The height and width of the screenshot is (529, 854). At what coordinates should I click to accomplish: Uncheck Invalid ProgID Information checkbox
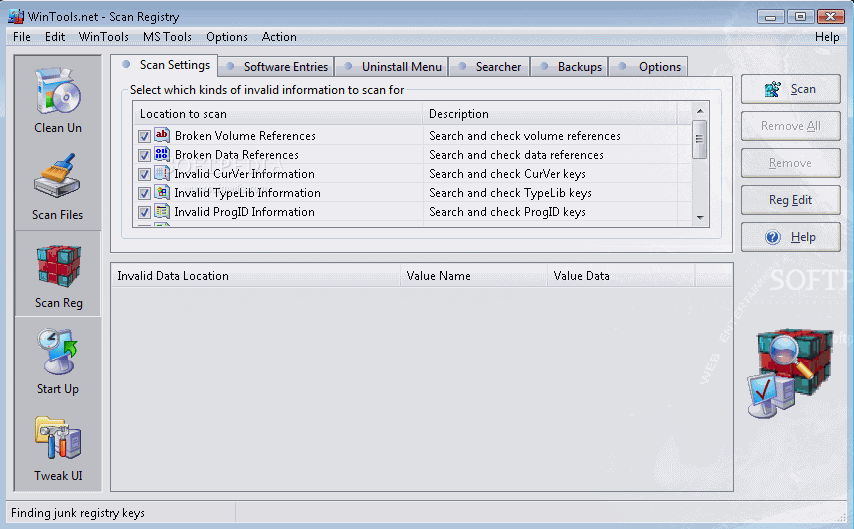(144, 212)
